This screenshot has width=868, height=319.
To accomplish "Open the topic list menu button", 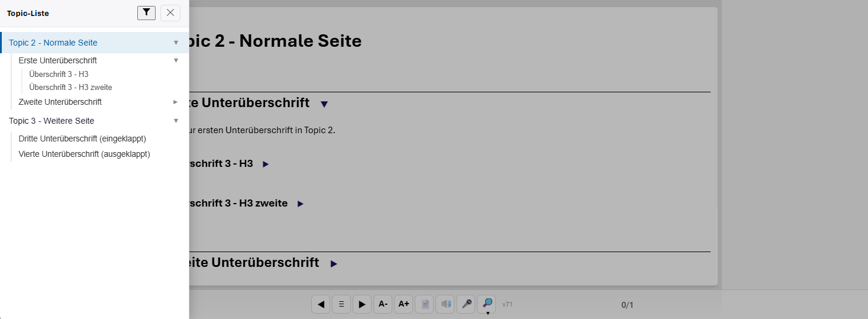I will click(341, 304).
